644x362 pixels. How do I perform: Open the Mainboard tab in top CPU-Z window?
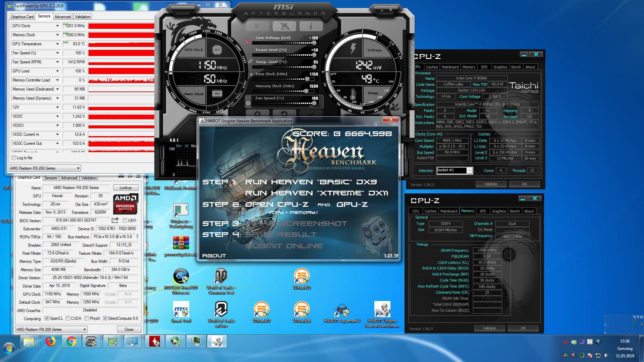coord(450,67)
